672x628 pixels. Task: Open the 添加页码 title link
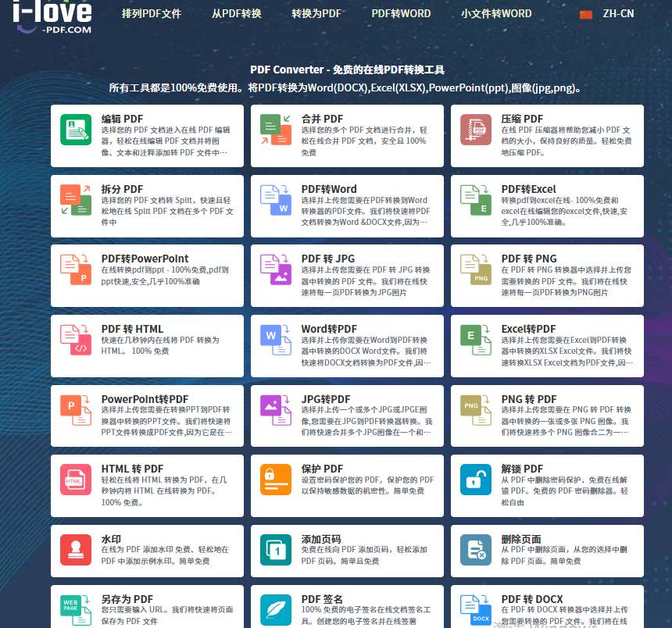click(321, 539)
